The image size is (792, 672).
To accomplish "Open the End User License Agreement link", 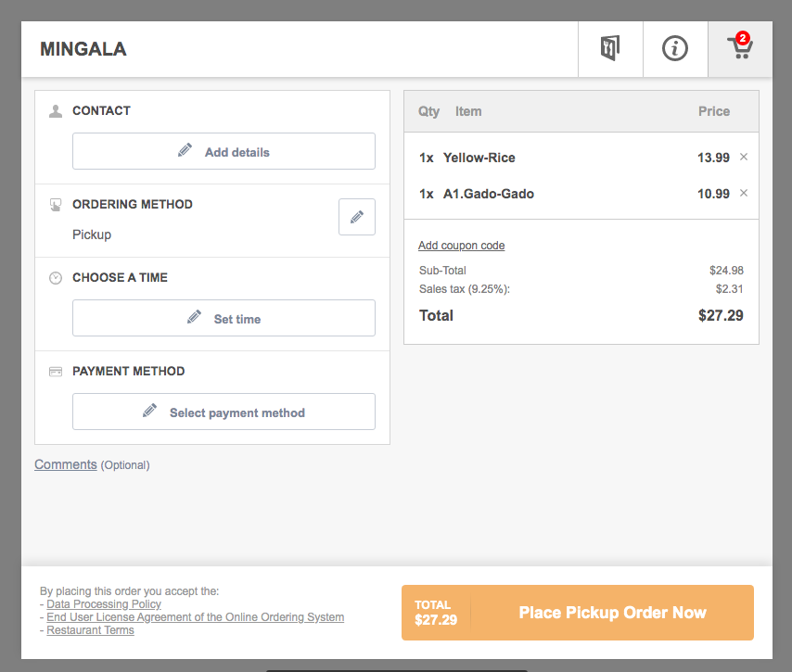I will coord(195,617).
